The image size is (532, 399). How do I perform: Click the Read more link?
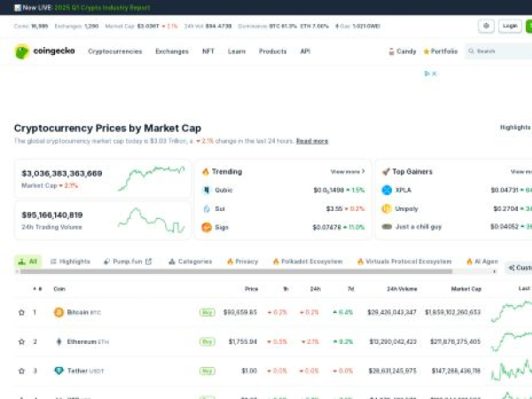(312, 141)
